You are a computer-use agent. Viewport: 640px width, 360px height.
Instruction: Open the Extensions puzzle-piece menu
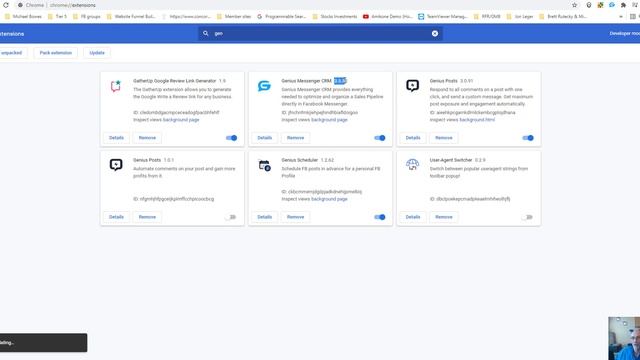pos(623,5)
